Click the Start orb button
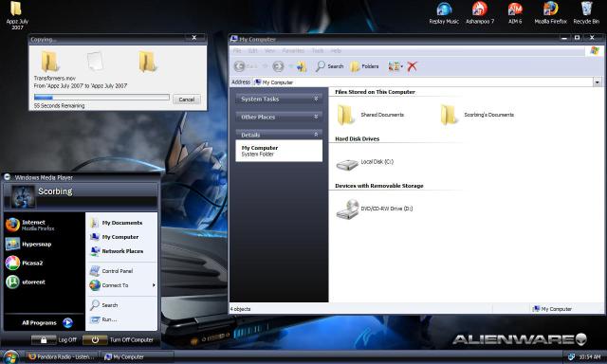Screen dimensions: 607x364 point(10,356)
